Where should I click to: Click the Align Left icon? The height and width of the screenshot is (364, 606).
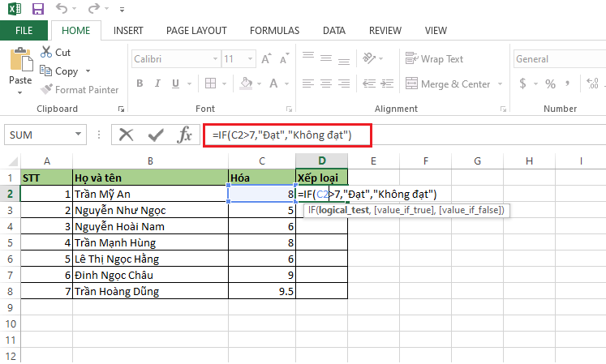308,83
